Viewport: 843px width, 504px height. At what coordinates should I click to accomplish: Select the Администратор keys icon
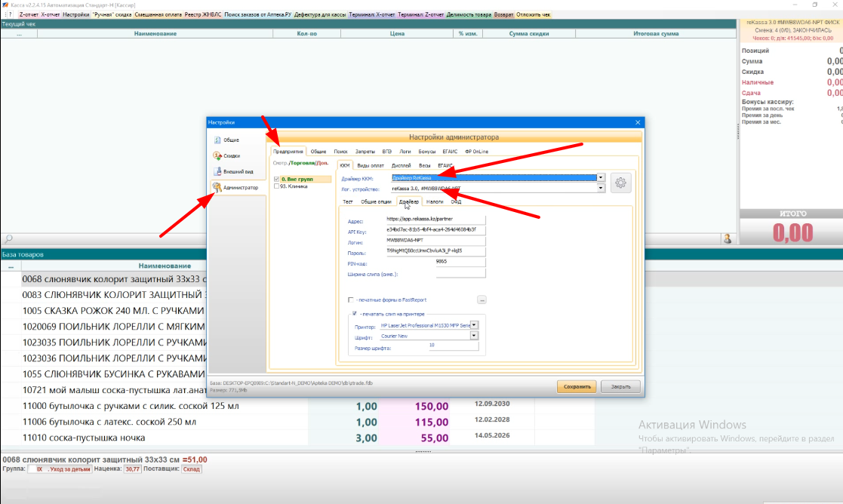point(217,187)
